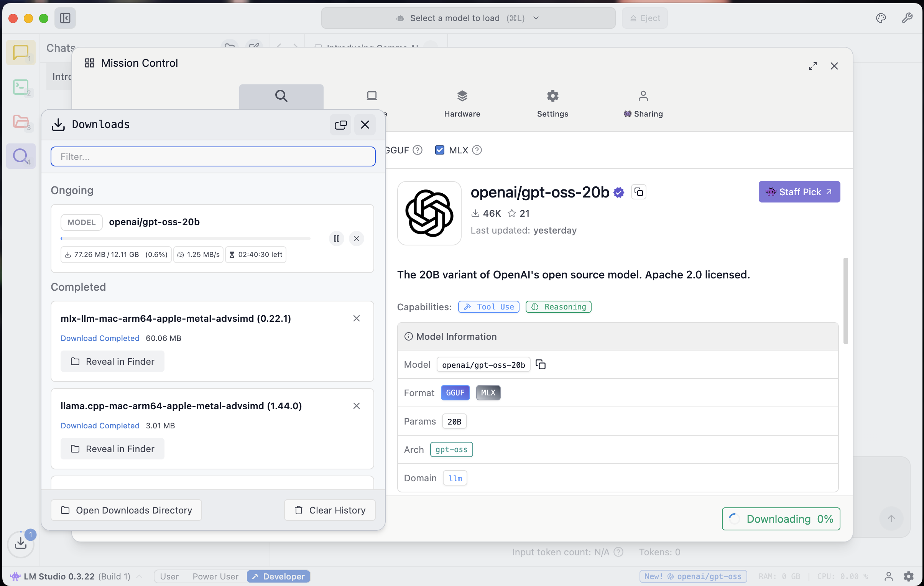Screen dimensions: 924x586
Task: Open the downloads icon with badge
Action: pos(21,544)
